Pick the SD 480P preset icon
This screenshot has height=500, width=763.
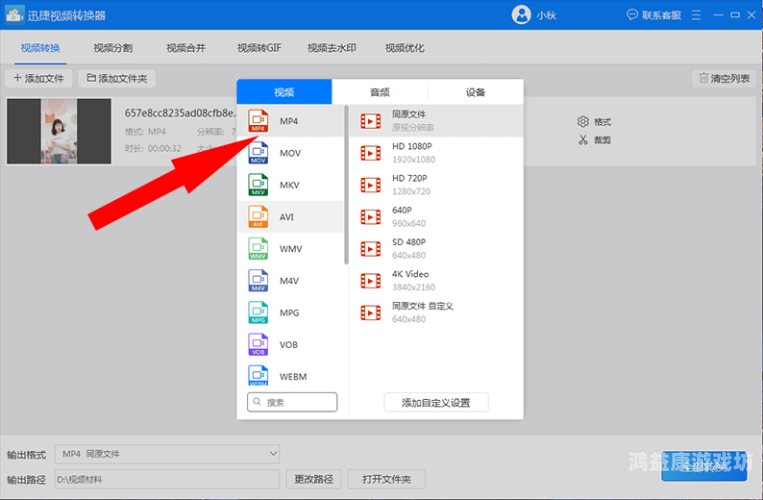pyautogui.click(x=371, y=249)
